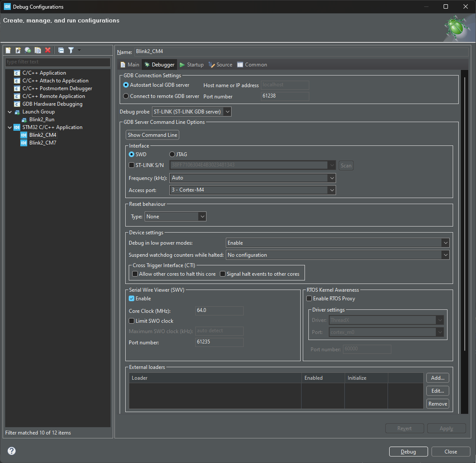This screenshot has height=463, width=476.
Task: Open the Access port dropdown
Action: point(252,190)
